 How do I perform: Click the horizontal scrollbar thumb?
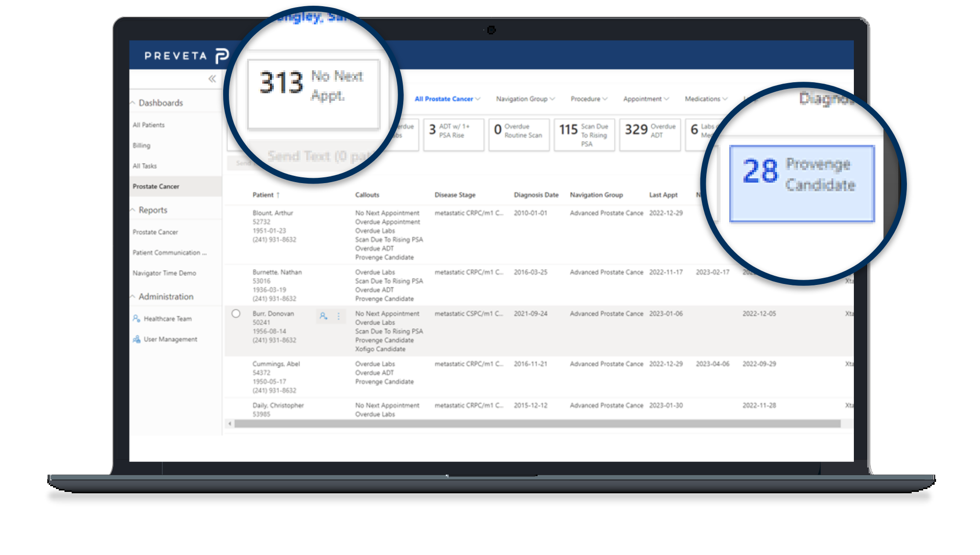point(537,424)
